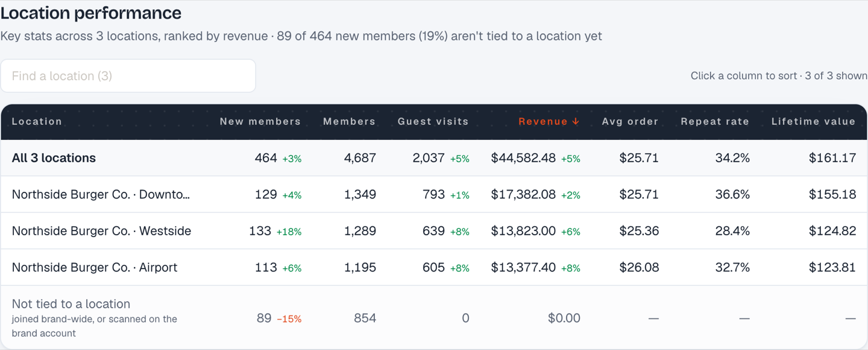Click the Revenue descending sort arrow
The height and width of the screenshot is (350, 868).
(576, 121)
